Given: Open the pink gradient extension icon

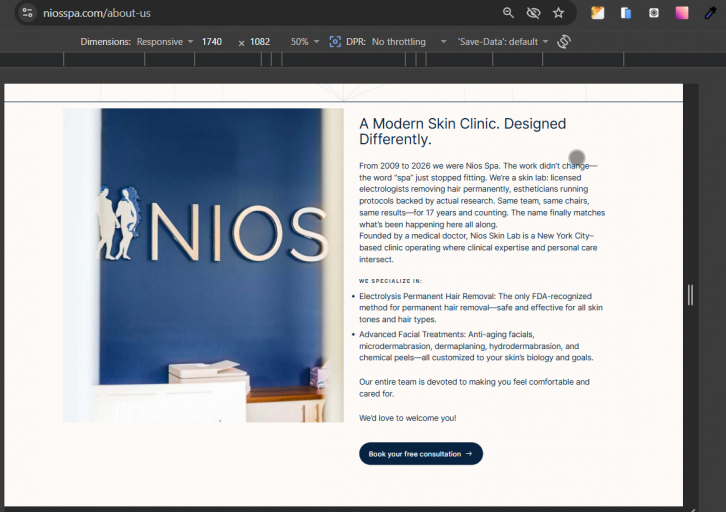Looking at the screenshot, I should pos(682,13).
